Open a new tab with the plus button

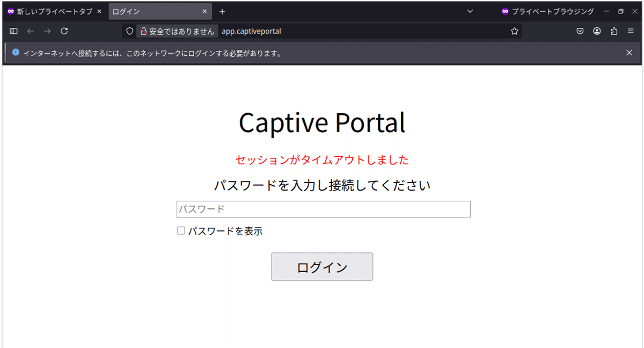(x=222, y=11)
